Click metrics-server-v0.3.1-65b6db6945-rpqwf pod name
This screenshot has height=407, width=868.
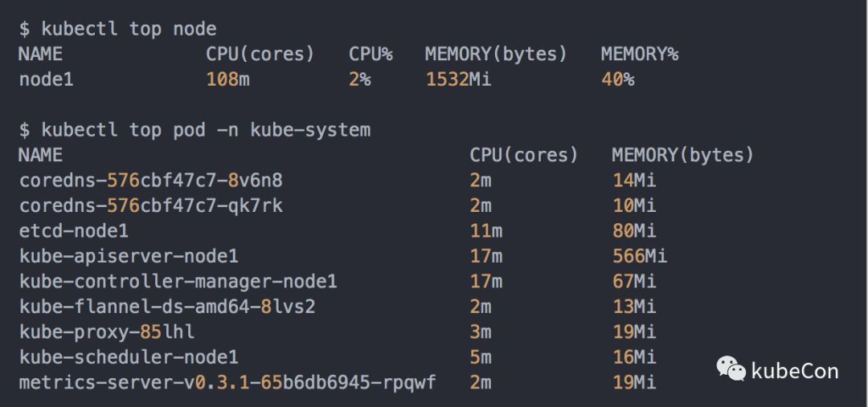(227, 382)
